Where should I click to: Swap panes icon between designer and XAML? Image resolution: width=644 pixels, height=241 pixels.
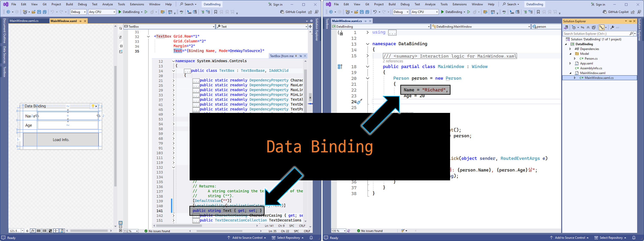click(121, 37)
